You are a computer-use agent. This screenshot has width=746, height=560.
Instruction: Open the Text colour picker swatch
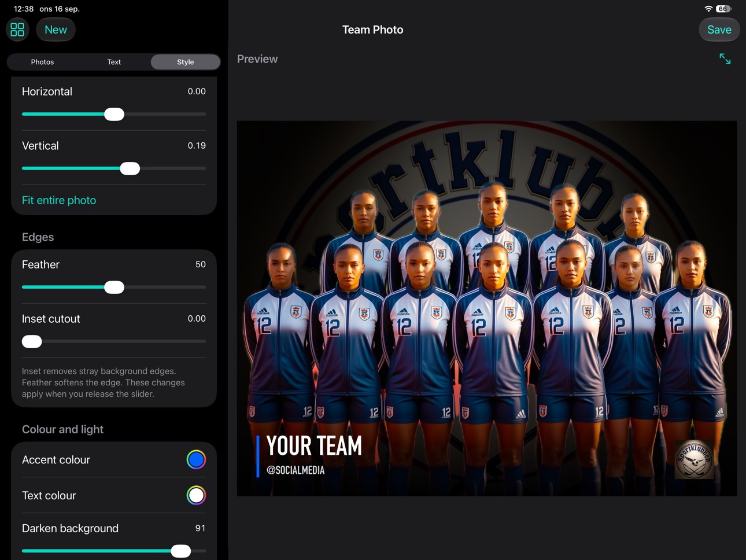coord(196,496)
